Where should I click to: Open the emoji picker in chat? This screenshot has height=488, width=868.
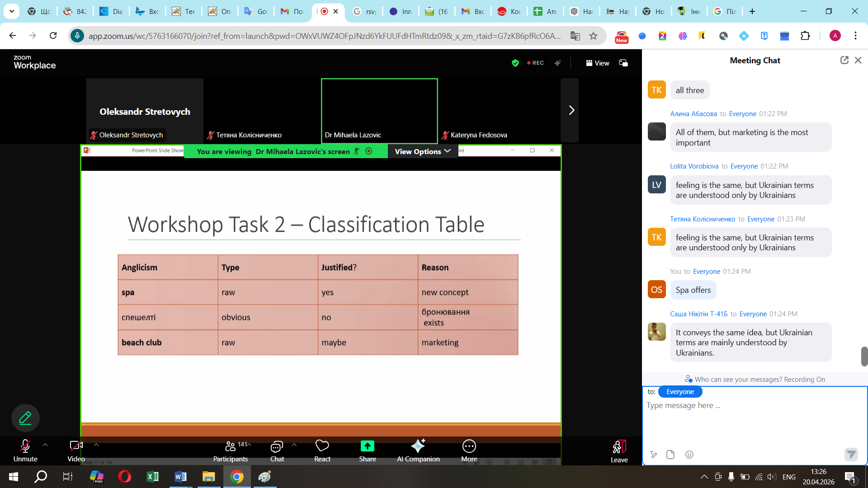pos(689,455)
